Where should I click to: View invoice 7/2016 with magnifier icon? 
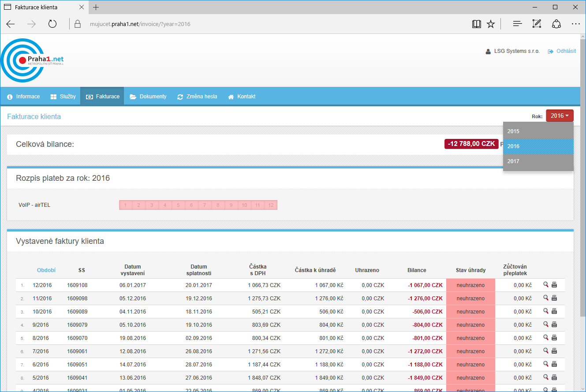(x=546, y=351)
